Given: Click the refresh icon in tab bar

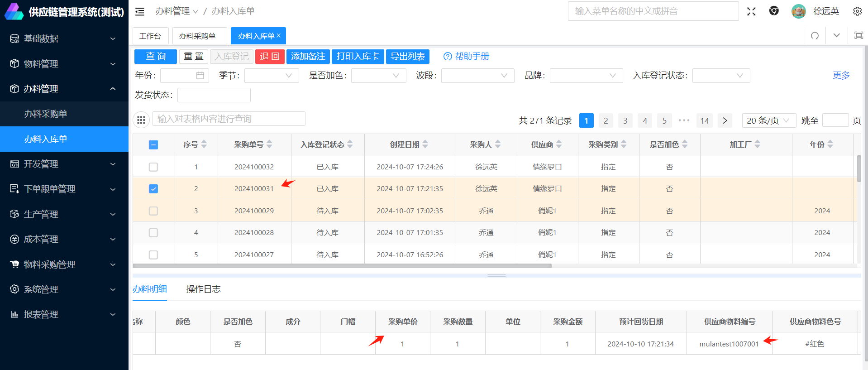Looking at the screenshot, I should tap(815, 36).
